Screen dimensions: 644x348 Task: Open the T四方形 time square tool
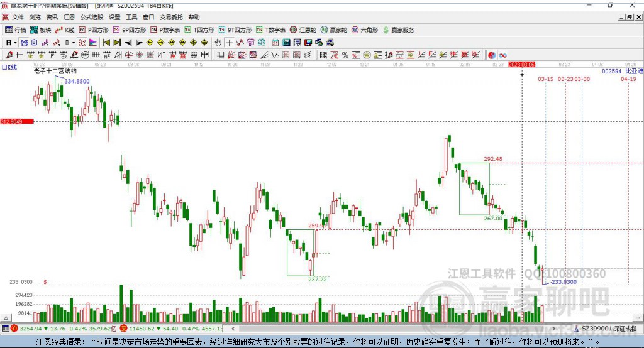click(199, 30)
